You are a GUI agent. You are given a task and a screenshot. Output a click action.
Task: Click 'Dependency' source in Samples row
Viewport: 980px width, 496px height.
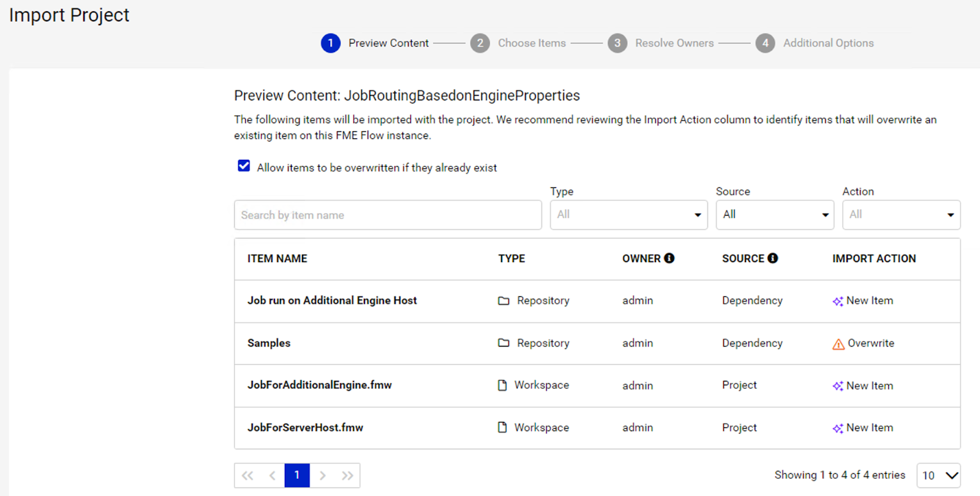(752, 343)
